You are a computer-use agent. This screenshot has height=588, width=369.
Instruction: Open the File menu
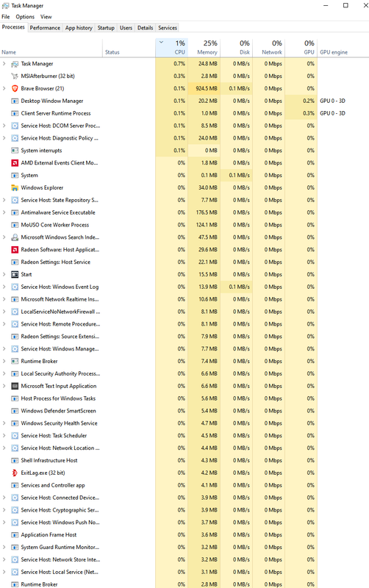(x=6, y=17)
